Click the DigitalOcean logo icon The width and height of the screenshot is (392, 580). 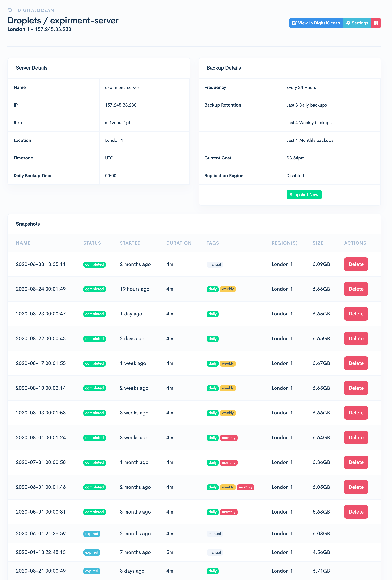[x=10, y=10]
